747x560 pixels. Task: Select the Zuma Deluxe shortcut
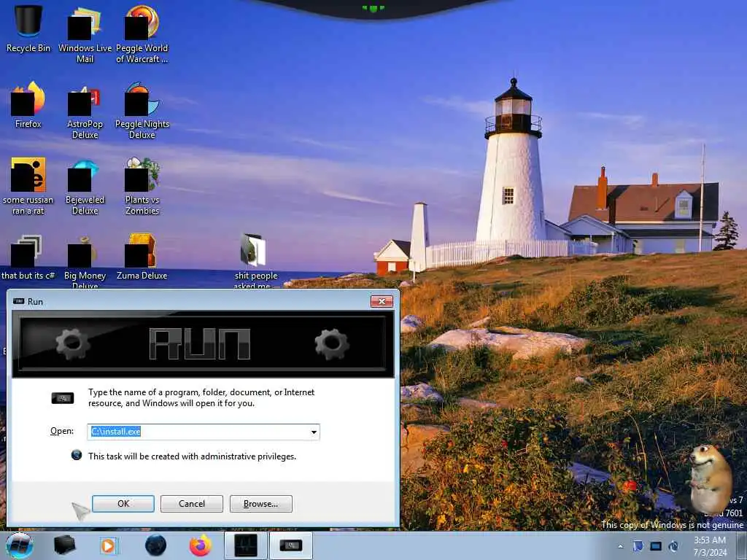coord(142,257)
